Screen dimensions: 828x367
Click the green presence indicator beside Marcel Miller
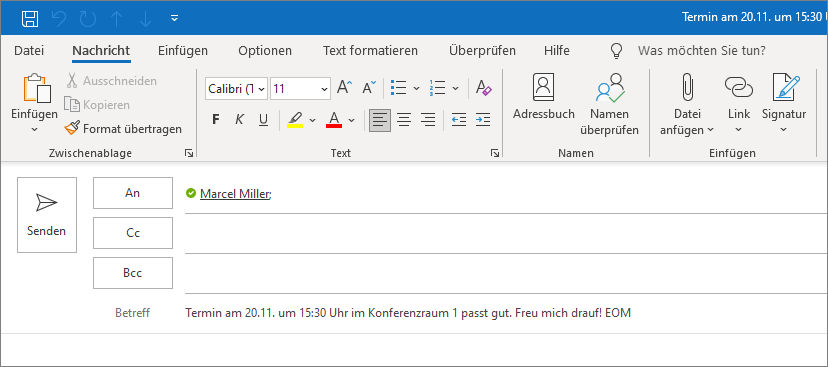[191, 193]
